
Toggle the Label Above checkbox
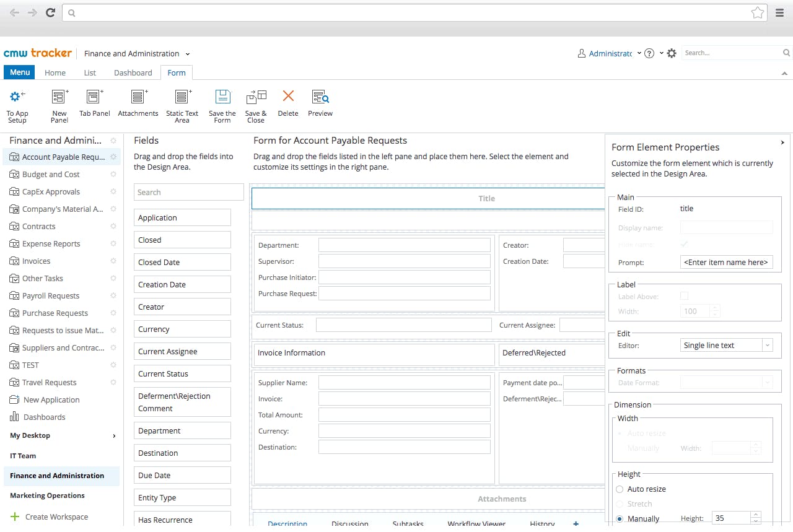(x=684, y=296)
